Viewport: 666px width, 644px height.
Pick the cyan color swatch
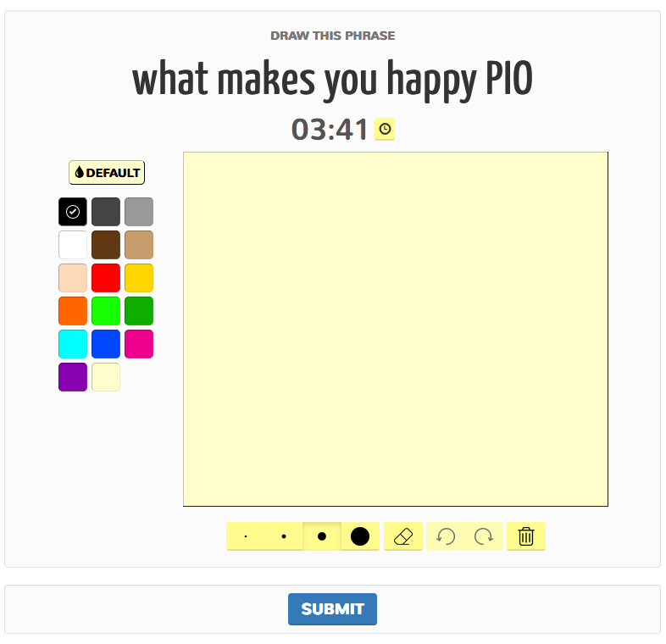(73, 344)
